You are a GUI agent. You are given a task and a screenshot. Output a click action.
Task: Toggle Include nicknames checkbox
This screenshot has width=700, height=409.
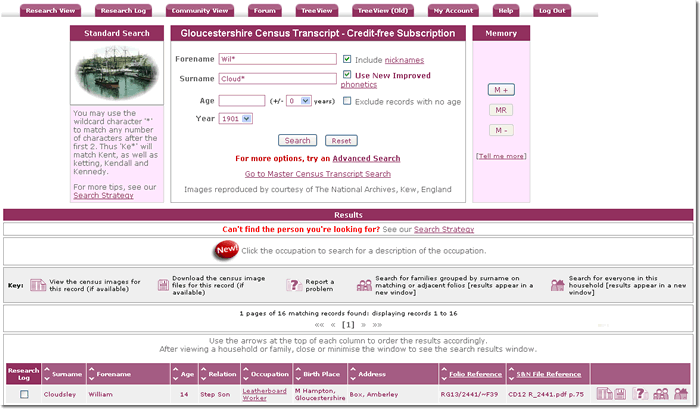[347, 59]
